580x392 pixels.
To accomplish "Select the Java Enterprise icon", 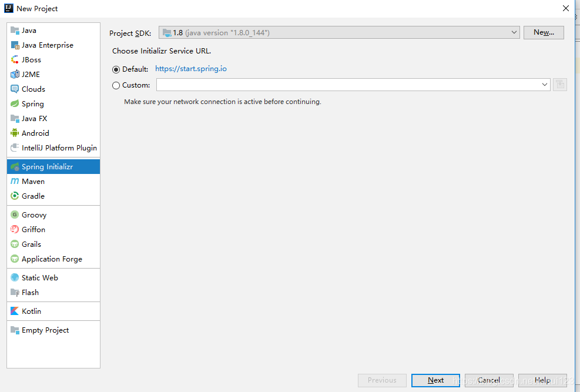I will click(x=15, y=45).
